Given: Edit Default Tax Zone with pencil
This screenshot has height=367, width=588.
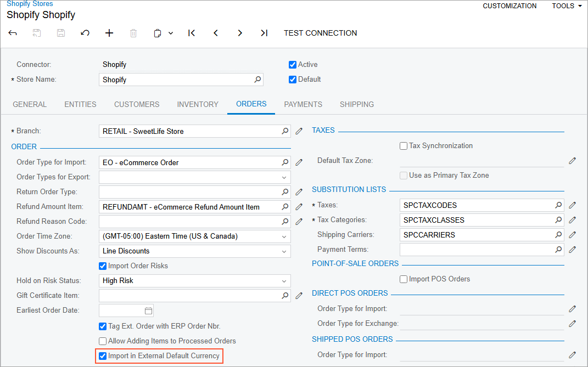Looking at the screenshot, I should [572, 160].
